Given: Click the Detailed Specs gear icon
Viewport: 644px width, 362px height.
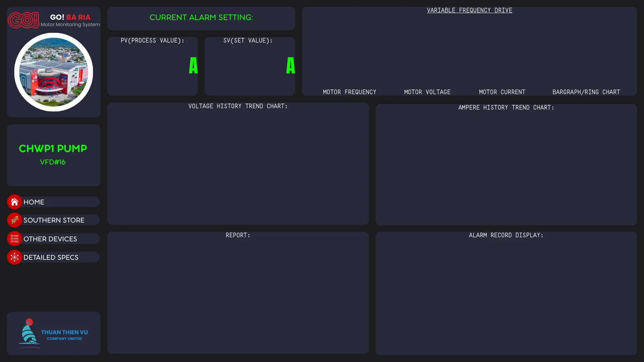Looking at the screenshot, I should (x=14, y=257).
